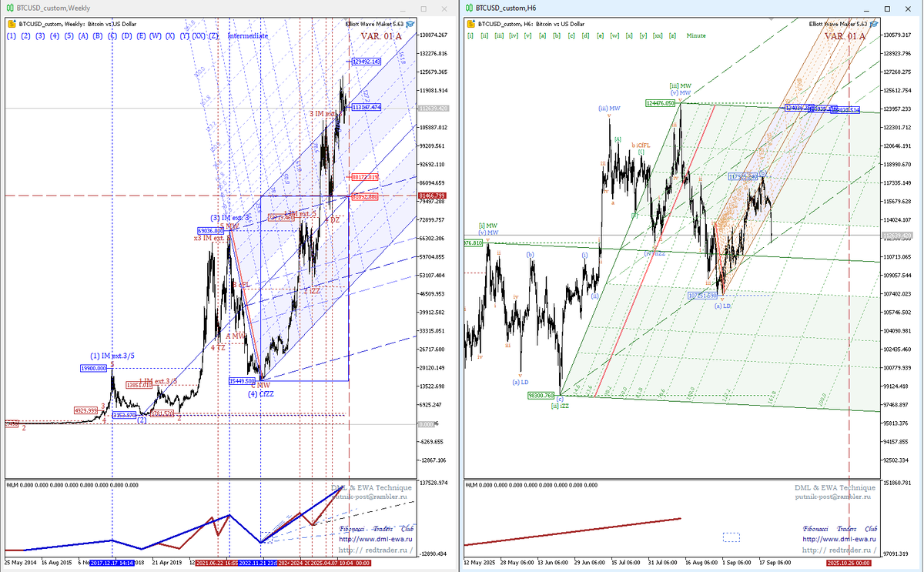Select wave label (2) in Weekly chart toolbar
The width and height of the screenshot is (924, 572).
pos(25,35)
